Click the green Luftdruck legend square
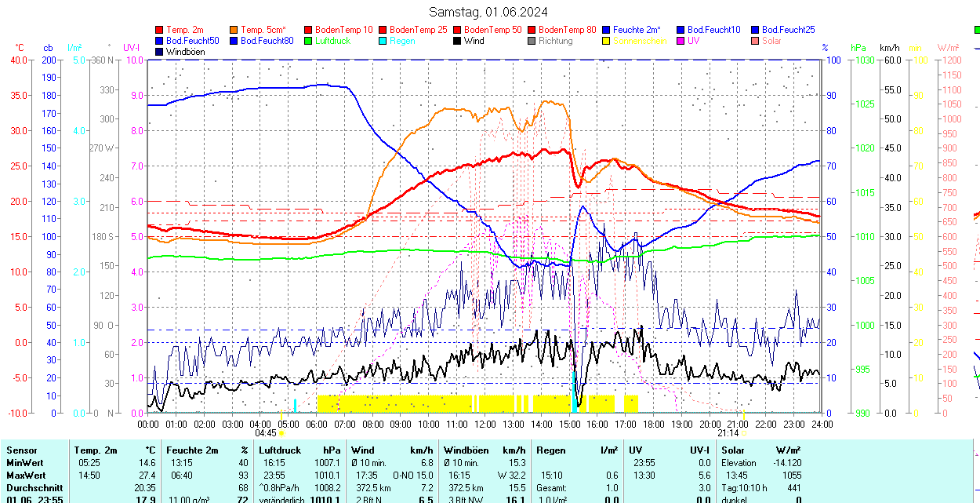Viewport: 980px width, 503px height. [x=309, y=41]
